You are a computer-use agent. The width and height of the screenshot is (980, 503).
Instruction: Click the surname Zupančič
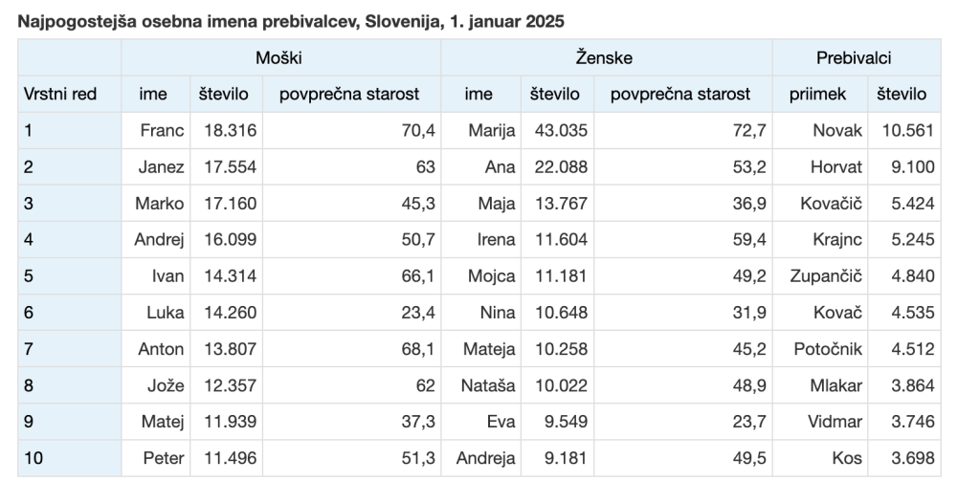coord(826,276)
